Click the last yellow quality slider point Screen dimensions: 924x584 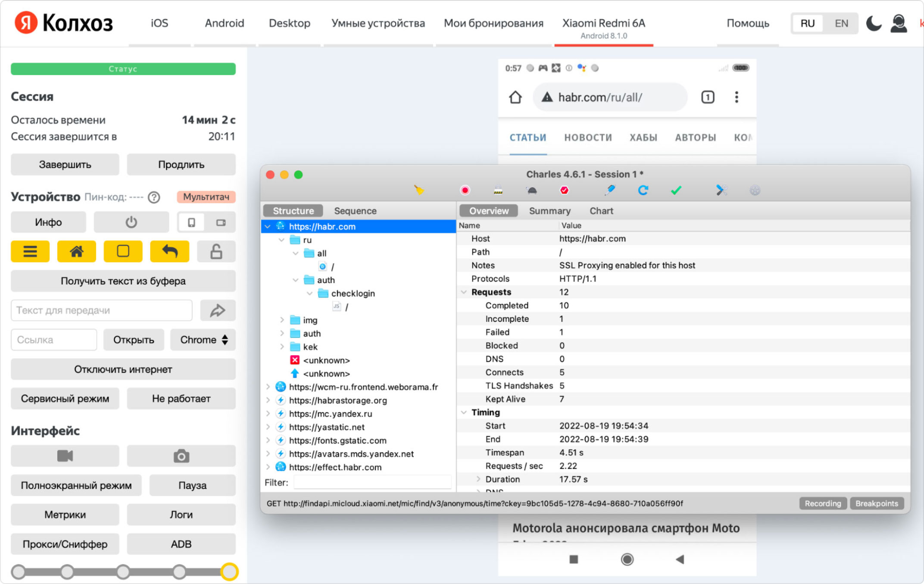(229, 572)
